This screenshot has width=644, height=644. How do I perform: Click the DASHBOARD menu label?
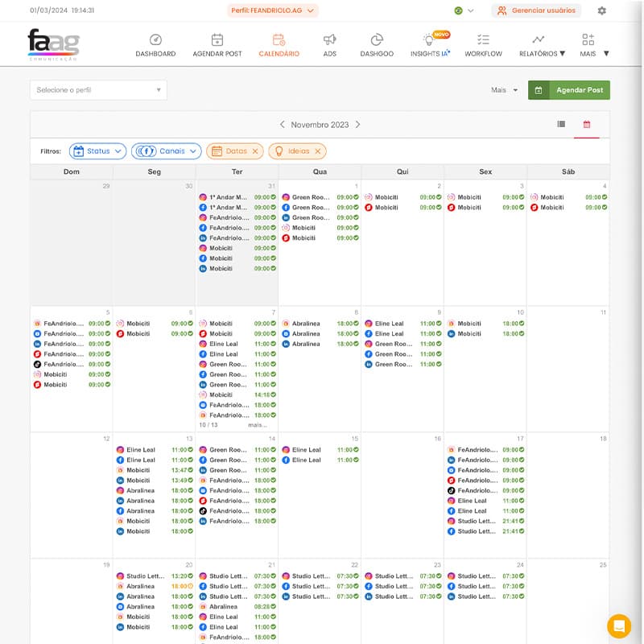pos(155,54)
